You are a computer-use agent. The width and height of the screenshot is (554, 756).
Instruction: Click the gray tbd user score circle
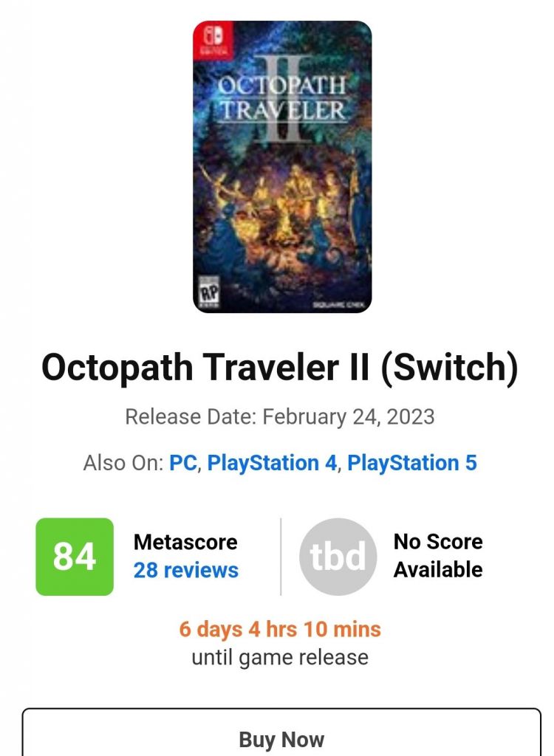click(338, 557)
